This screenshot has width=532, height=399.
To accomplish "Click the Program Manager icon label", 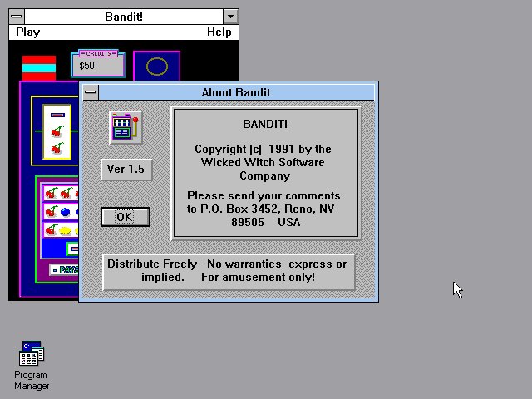I will pos(32,381).
